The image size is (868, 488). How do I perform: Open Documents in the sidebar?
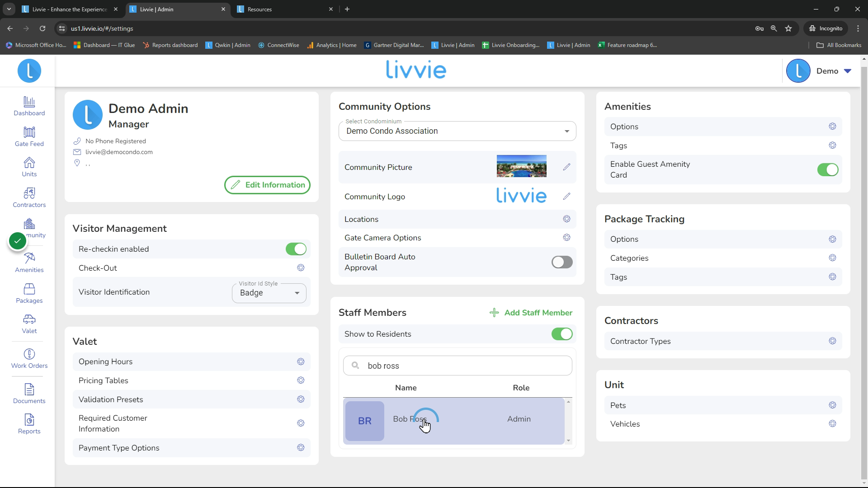click(29, 394)
